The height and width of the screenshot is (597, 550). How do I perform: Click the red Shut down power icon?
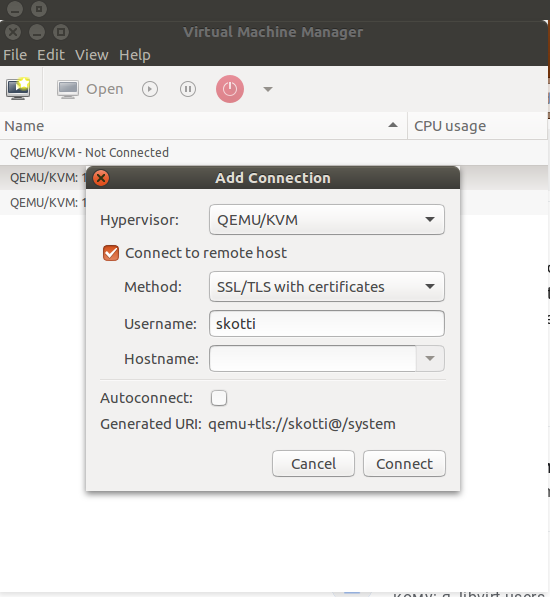[230, 89]
